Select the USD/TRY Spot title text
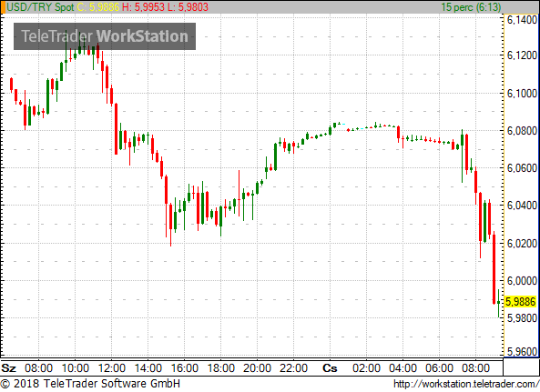 pyautogui.click(x=40, y=7)
